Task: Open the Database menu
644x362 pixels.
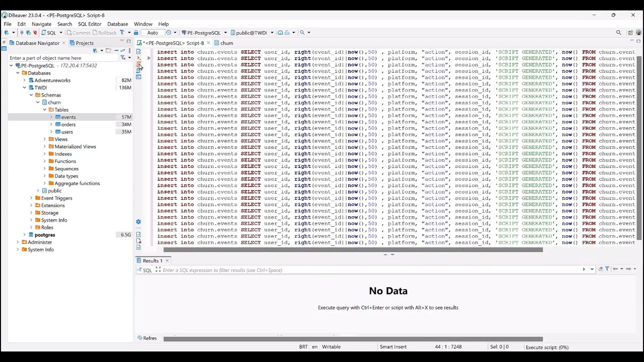Action: point(118,24)
